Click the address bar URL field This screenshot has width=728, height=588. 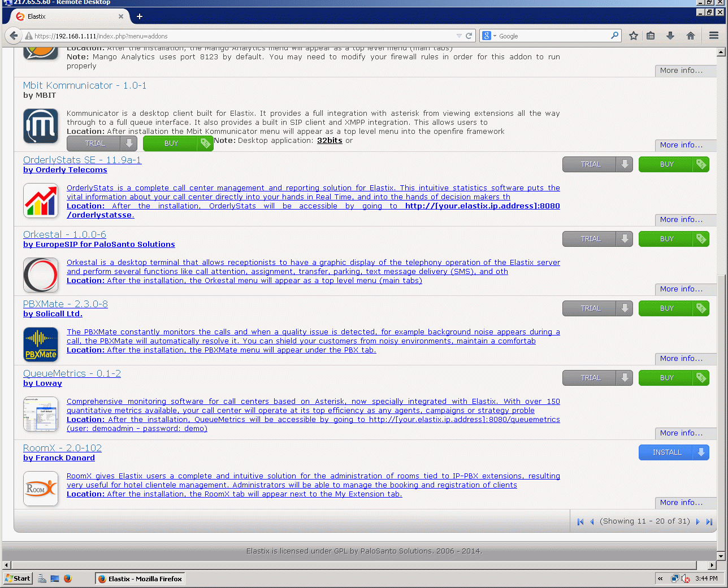(243, 36)
